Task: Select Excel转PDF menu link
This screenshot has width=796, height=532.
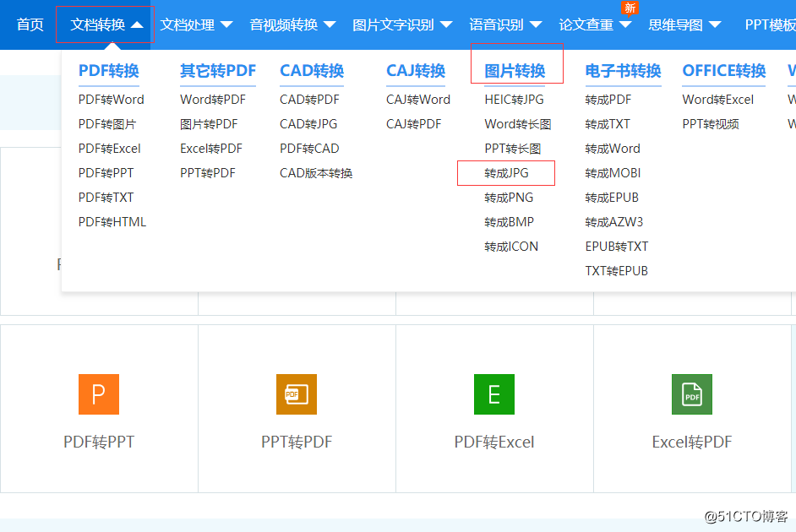Action: [x=211, y=149]
